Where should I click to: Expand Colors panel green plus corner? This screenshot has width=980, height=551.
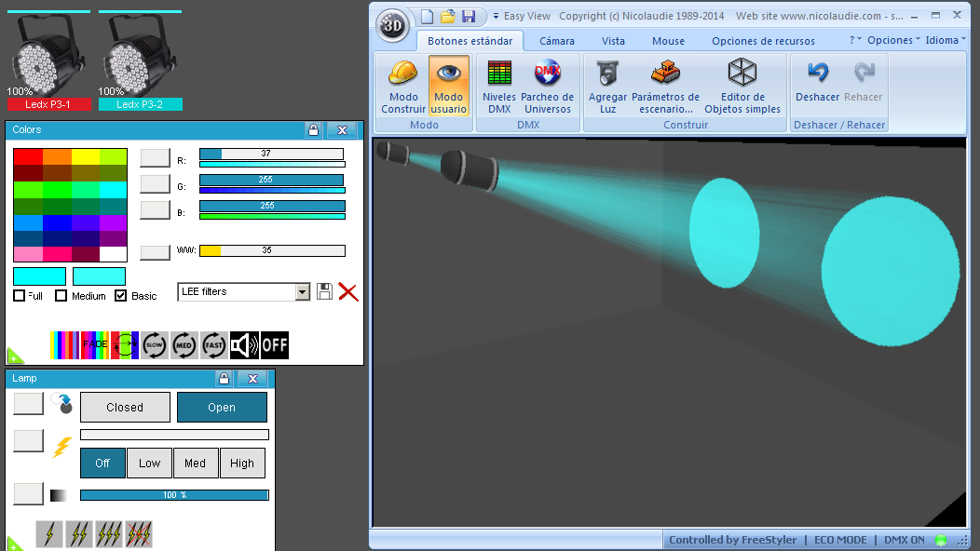15,356
